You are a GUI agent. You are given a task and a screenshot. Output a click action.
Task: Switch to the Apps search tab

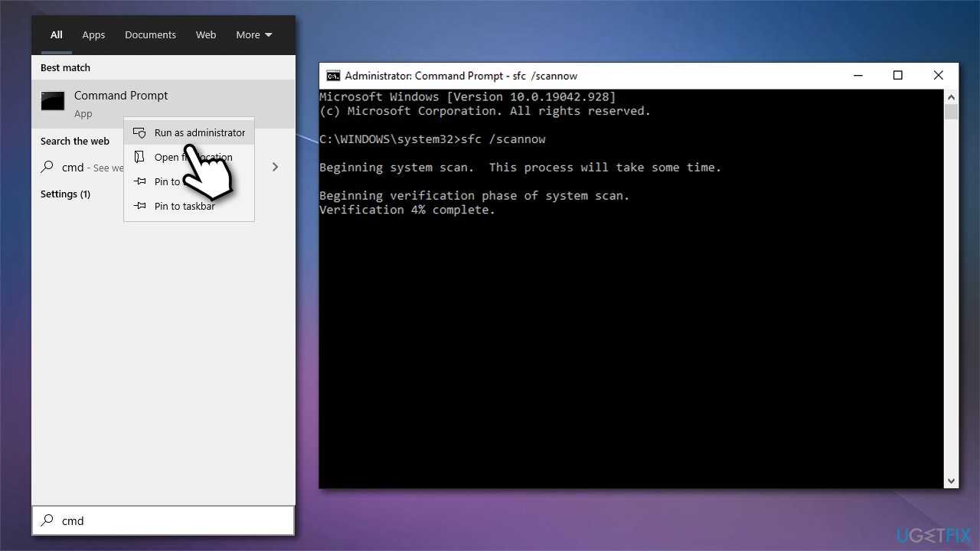point(93,34)
